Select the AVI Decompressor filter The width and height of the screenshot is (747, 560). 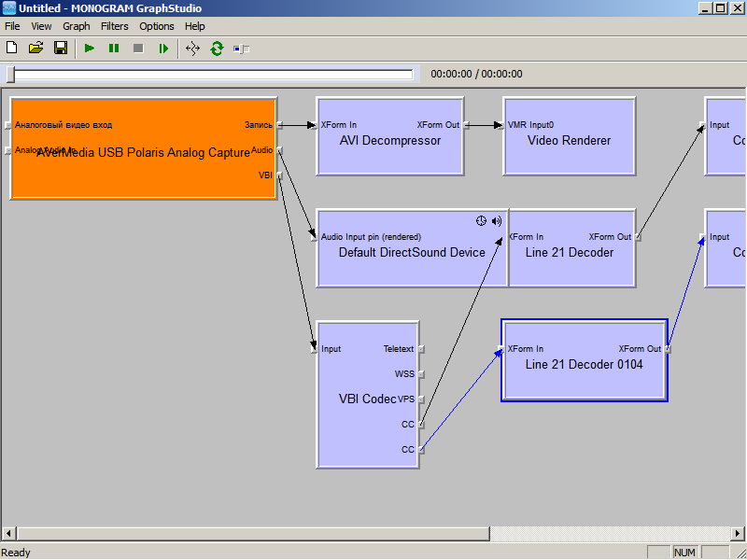(x=390, y=149)
